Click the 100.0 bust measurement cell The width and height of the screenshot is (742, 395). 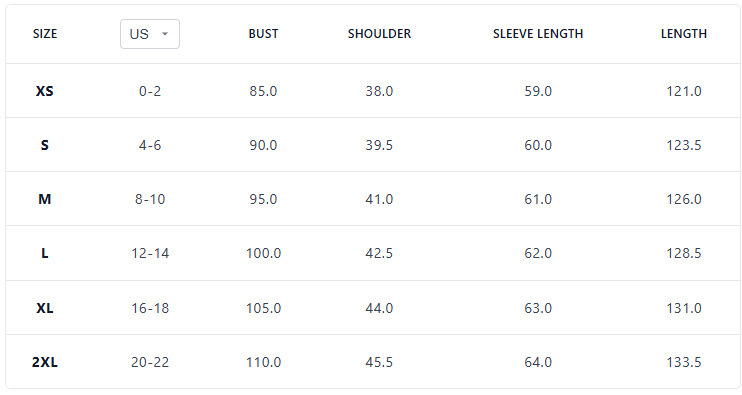click(x=263, y=253)
